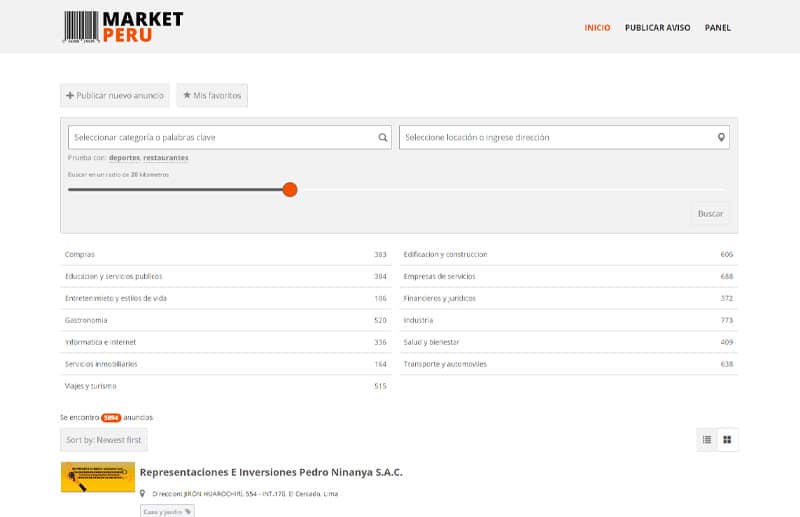
Task: Select the suggested keyword 'restaurantes'
Action: [165, 158]
